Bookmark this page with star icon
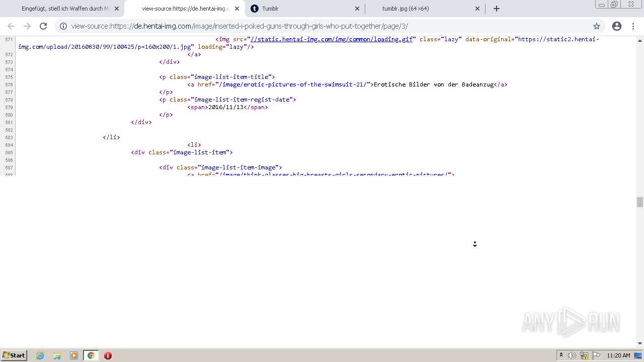Viewport: 644px width, 362px height. pyautogui.click(x=597, y=26)
